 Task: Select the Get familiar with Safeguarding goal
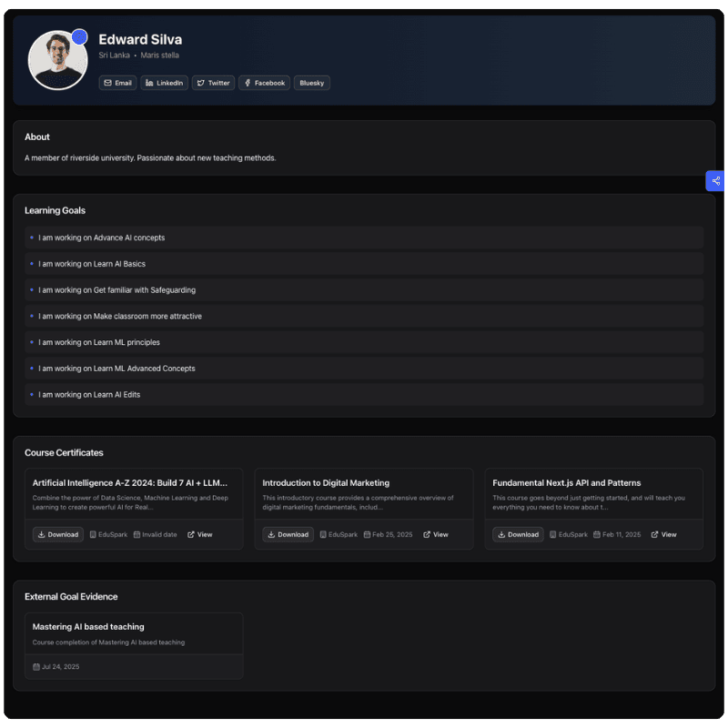(116, 290)
